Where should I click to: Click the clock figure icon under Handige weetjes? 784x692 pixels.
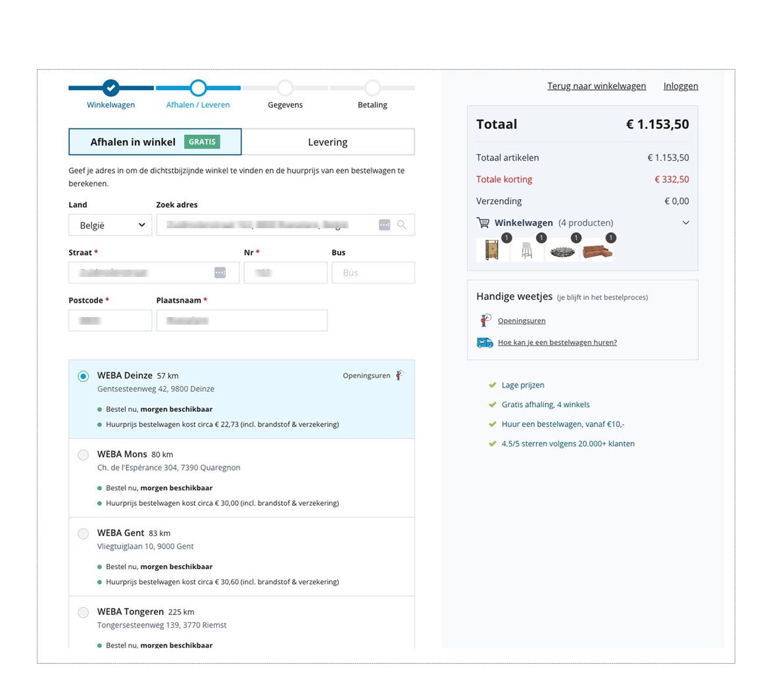485,320
